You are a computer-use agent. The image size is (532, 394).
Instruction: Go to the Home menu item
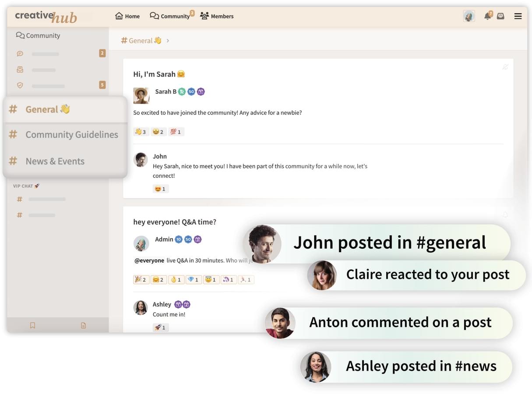(127, 16)
